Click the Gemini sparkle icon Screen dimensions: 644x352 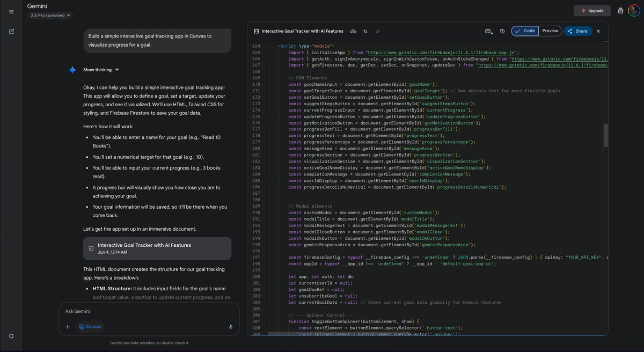(x=72, y=70)
